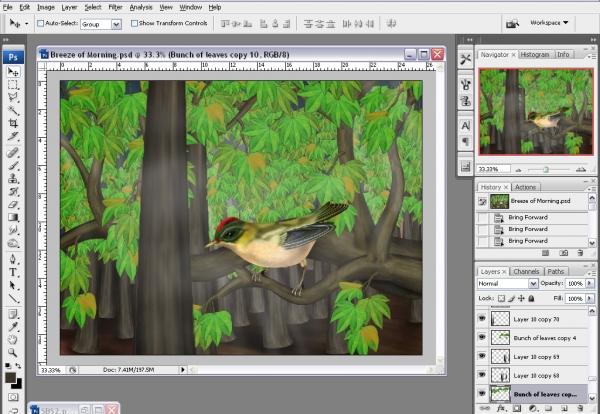
Task: Hide the Layer 10 copy 69 layer
Action: tap(482, 356)
